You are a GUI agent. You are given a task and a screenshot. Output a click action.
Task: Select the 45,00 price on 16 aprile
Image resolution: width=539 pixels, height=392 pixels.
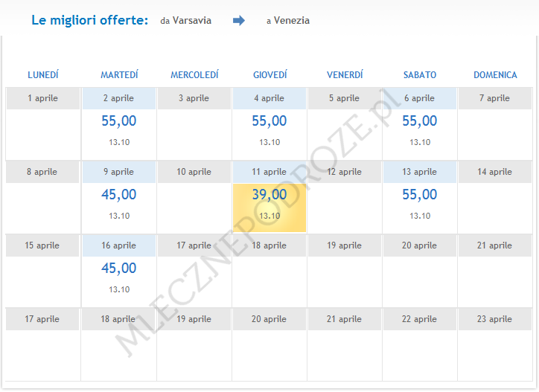[x=119, y=269]
